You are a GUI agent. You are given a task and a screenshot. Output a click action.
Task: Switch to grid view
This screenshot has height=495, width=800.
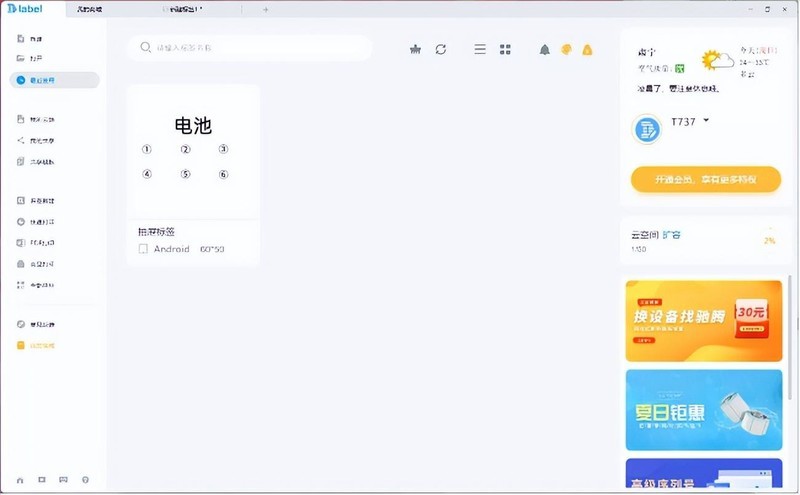[x=505, y=50]
